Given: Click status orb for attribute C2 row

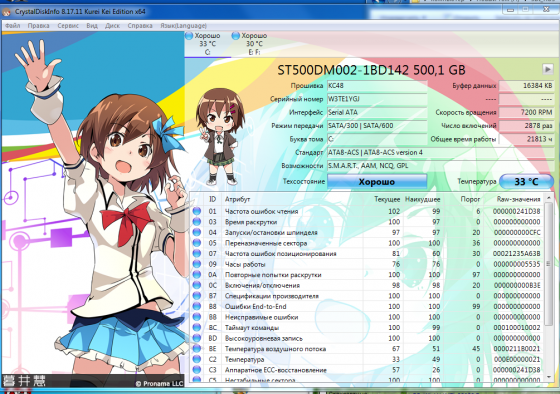Looking at the screenshot, I should (x=197, y=359).
